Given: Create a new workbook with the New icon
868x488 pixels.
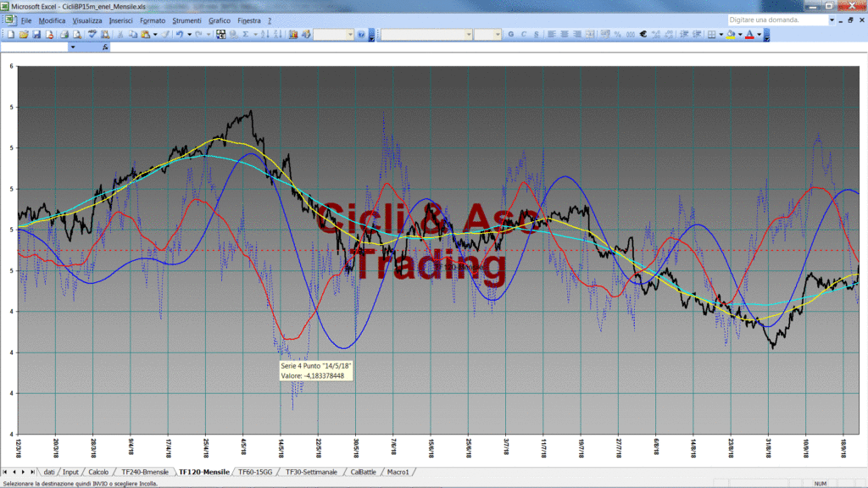Looking at the screenshot, I should (x=10, y=34).
